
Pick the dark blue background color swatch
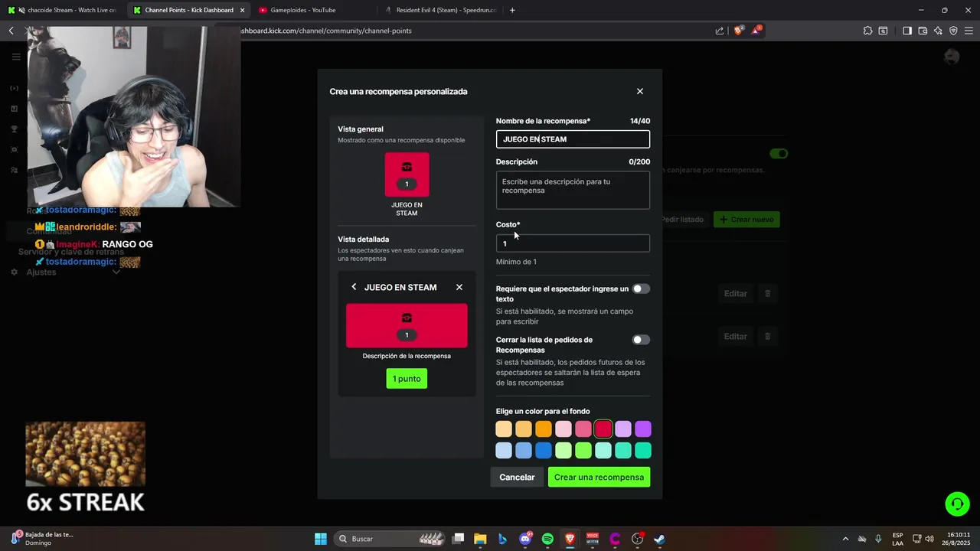[544, 451]
